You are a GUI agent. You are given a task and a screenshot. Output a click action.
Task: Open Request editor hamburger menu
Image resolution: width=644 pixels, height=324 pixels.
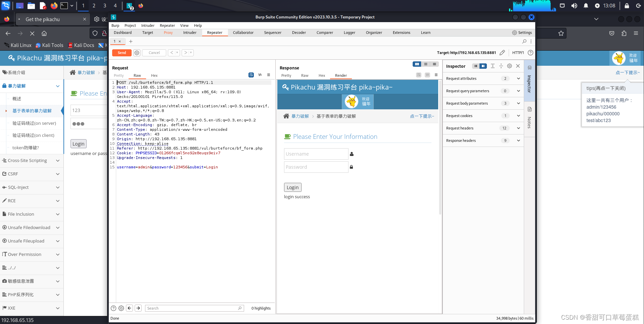(269, 75)
